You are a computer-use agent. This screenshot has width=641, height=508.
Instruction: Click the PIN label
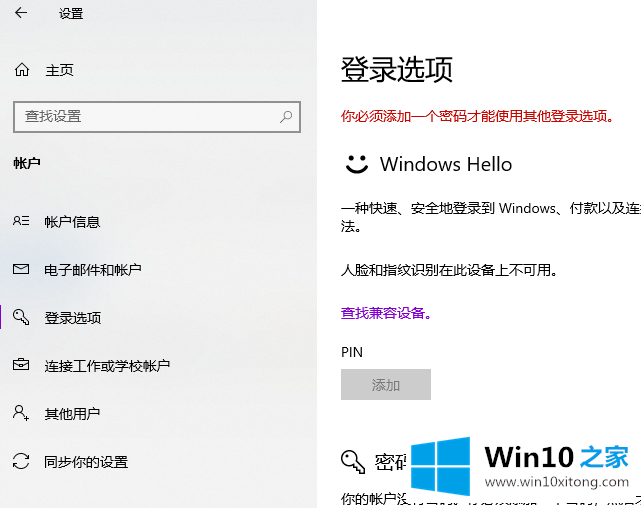[352, 352]
